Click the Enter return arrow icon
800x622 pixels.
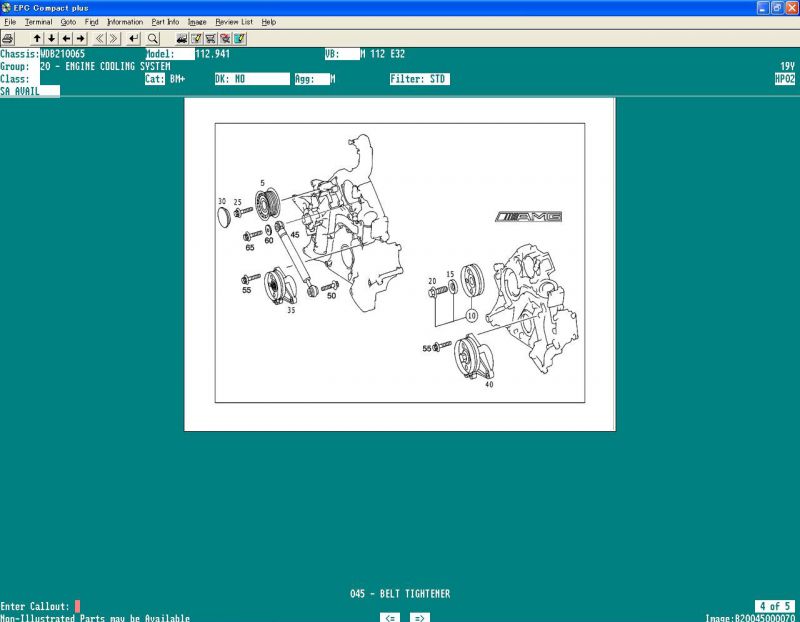coord(134,38)
